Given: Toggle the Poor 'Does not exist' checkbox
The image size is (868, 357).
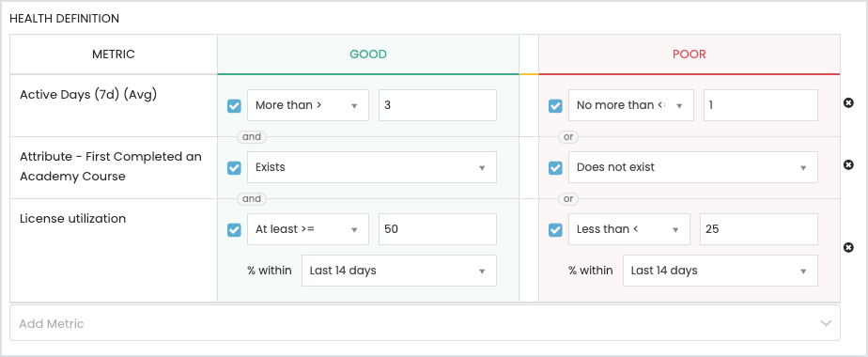Looking at the screenshot, I should click(x=555, y=168).
